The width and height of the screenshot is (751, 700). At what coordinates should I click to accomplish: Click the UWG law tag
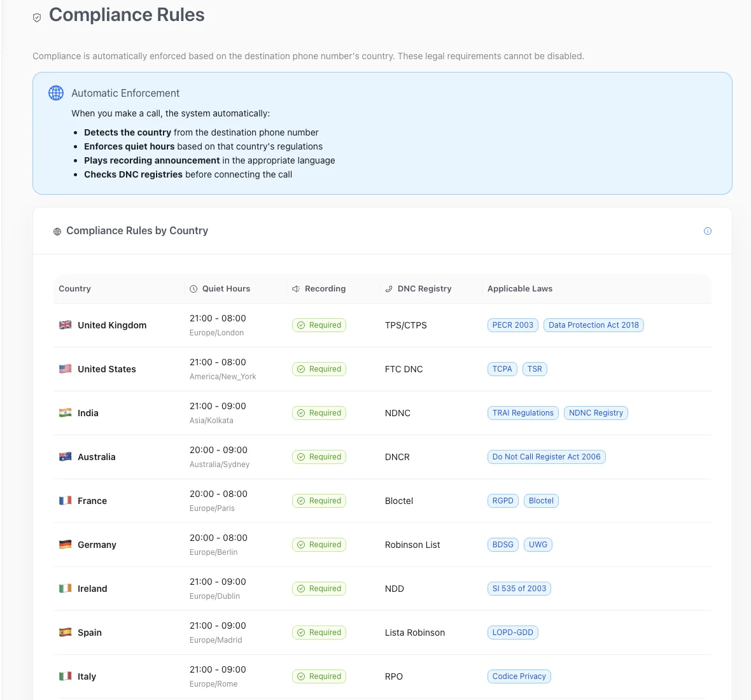pyautogui.click(x=538, y=545)
